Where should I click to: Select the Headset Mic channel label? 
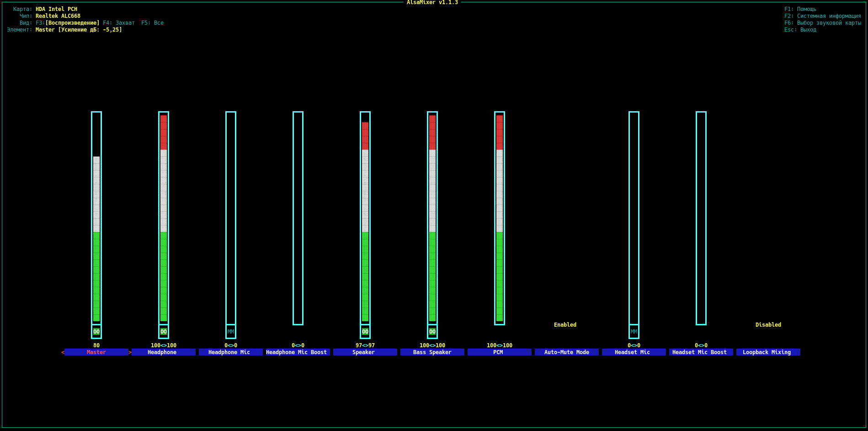pyautogui.click(x=634, y=352)
